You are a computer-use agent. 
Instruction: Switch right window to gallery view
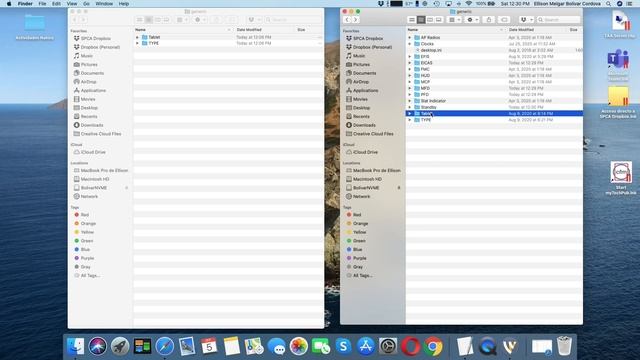click(439, 20)
